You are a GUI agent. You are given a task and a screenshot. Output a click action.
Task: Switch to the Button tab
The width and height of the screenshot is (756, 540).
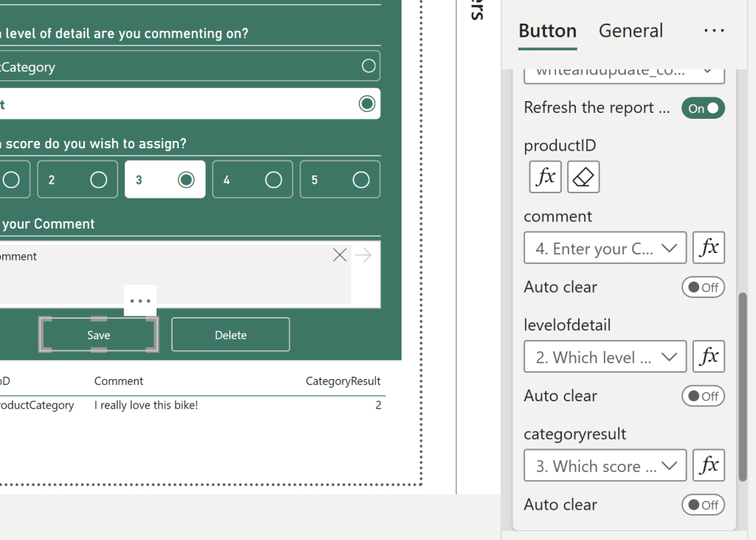click(547, 31)
